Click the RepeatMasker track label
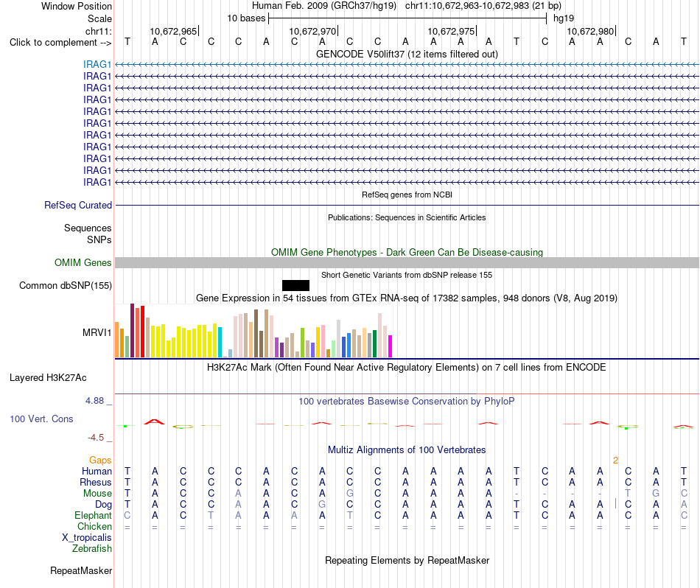 click(81, 570)
